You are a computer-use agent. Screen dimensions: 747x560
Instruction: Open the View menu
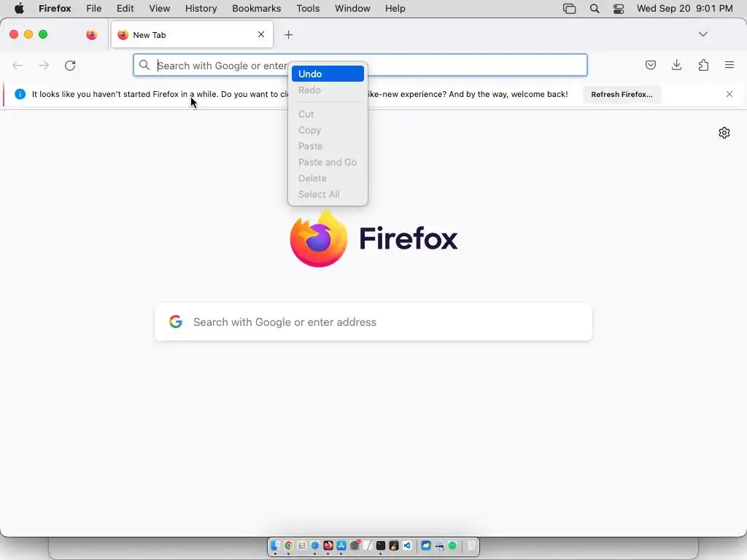pos(159,9)
